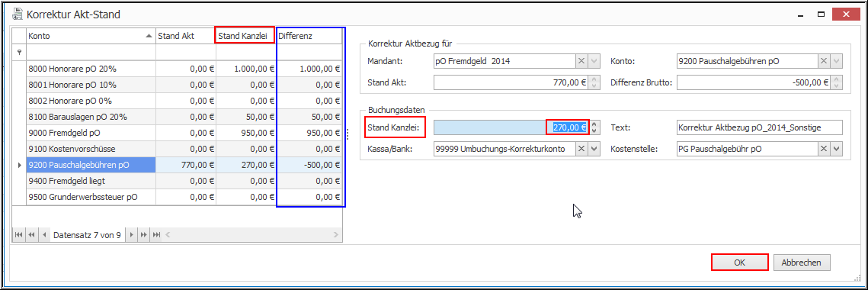This screenshot has height=290, width=868.
Task: Go to next record arrow
Action: click(131, 235)
